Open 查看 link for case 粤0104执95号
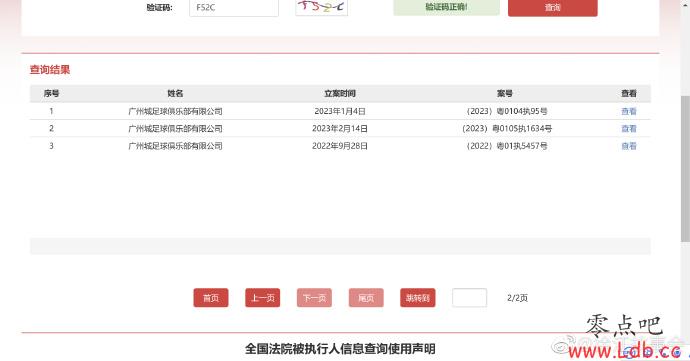Screen dimensions: 690x361 629,111
